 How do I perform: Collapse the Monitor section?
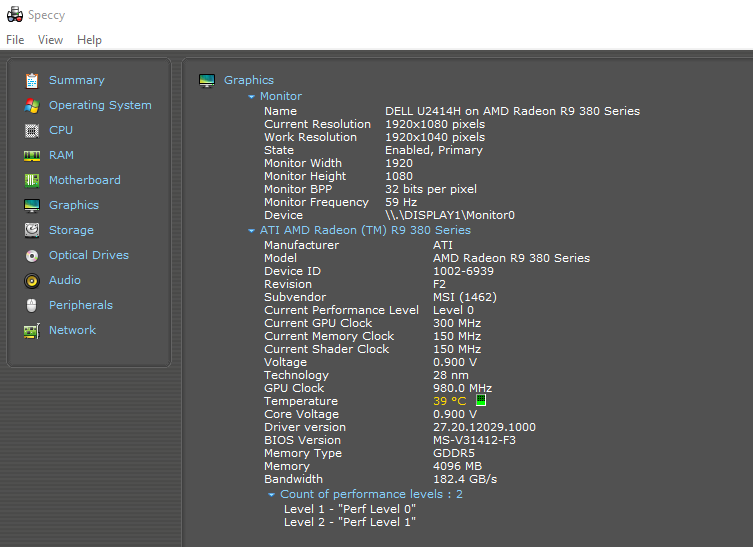(x=252, y=97)
